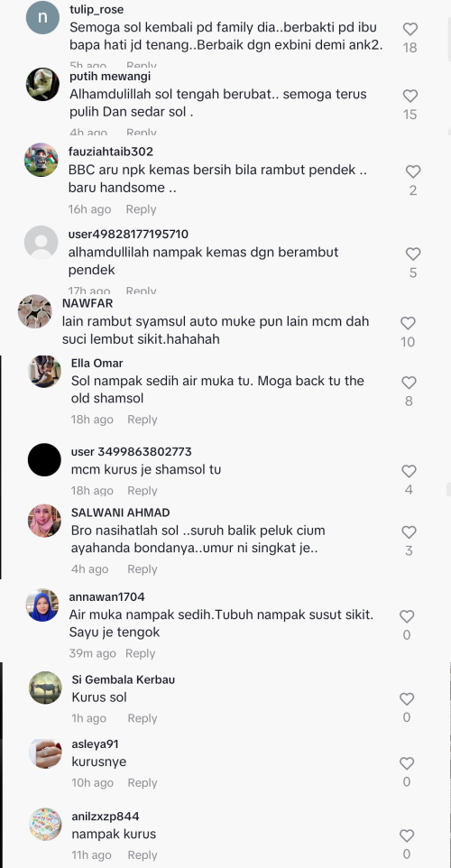This screenshot has width=451, height=868.
Task: Open the putih mewangi username link
Action: coord(110,77)
